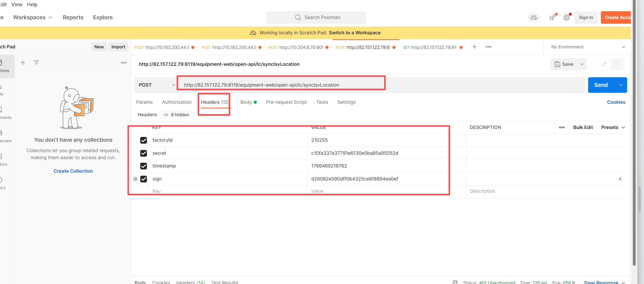Screen dimensions: 644x284
Task: Delete the sign header row with its X
Action: tap(620, 179)
